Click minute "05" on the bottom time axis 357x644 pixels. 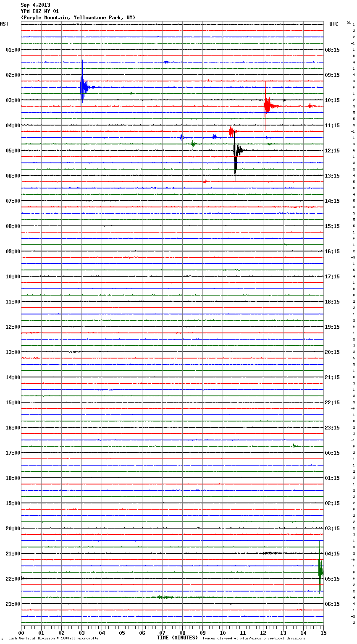coord(122,633)
